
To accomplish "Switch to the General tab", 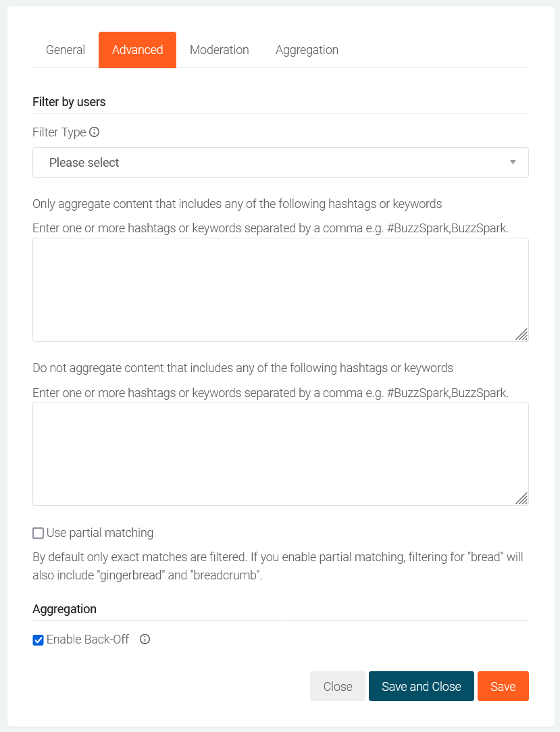I will (x=66, y=50).
